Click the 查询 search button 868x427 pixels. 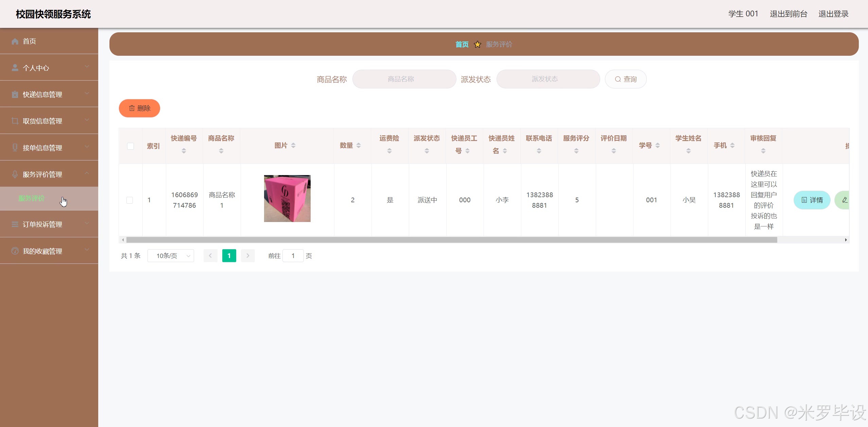(x=626, y=79)
